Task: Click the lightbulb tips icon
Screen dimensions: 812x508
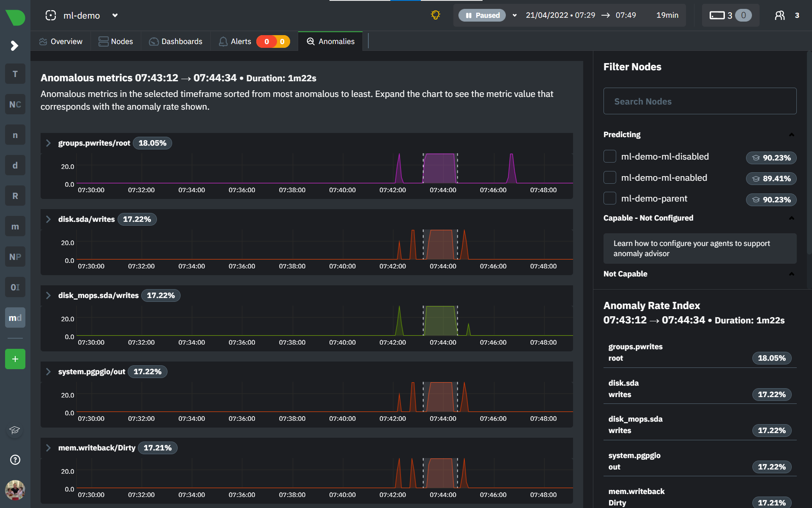Action: pos(436,15)
